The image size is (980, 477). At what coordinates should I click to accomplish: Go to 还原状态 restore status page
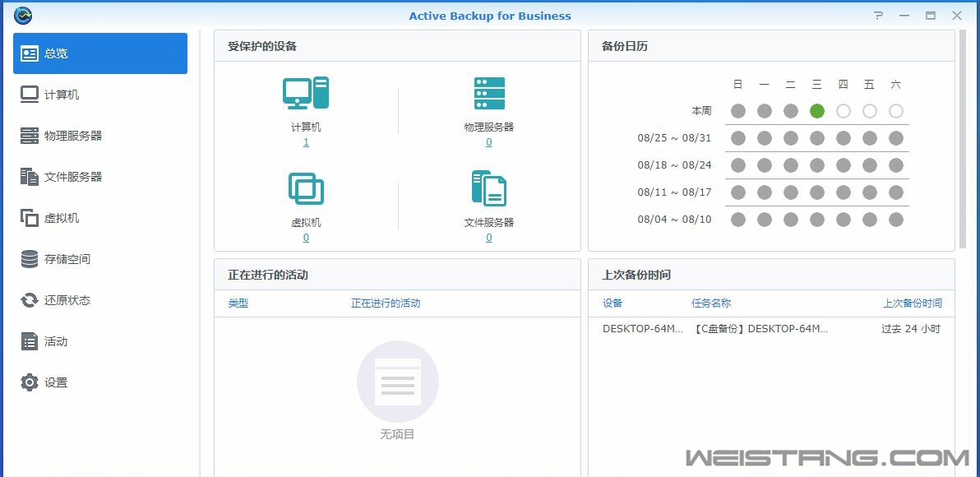67,300
